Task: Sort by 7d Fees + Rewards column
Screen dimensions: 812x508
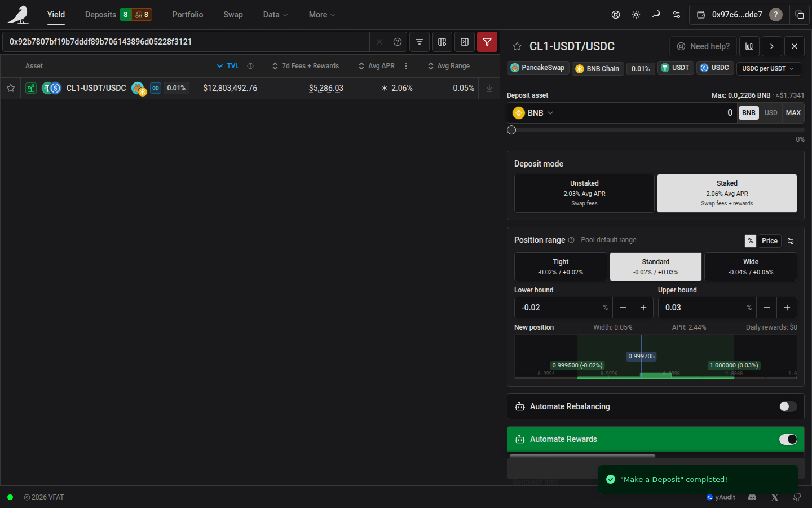Action: [306, 66]
